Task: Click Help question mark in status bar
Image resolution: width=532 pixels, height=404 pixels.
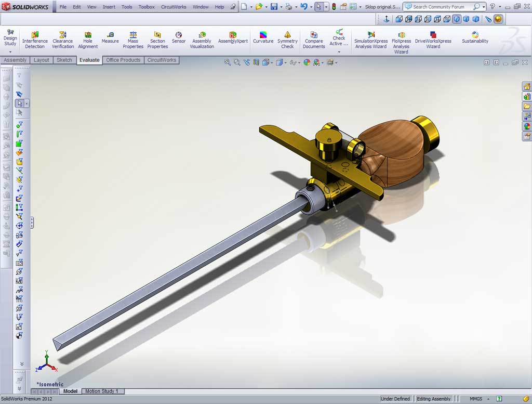Action: click(499, 399)
